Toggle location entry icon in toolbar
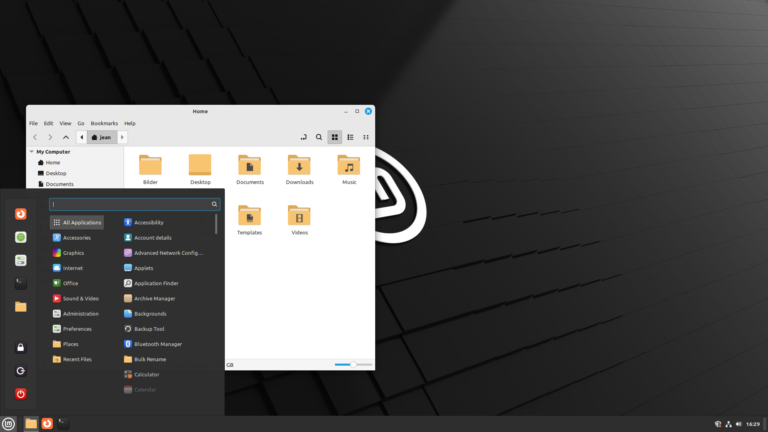This screenshot has width=768, height=432. (303, 137)
